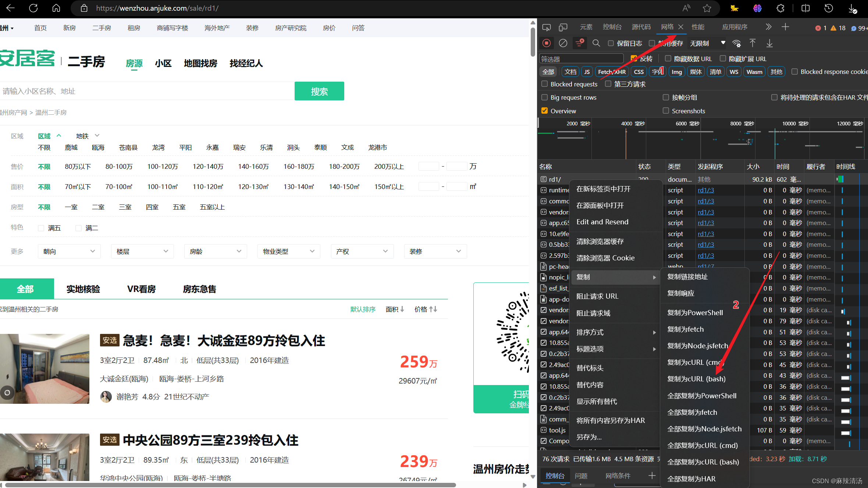Open the 物业类型 dropdown

click(289, 251)
